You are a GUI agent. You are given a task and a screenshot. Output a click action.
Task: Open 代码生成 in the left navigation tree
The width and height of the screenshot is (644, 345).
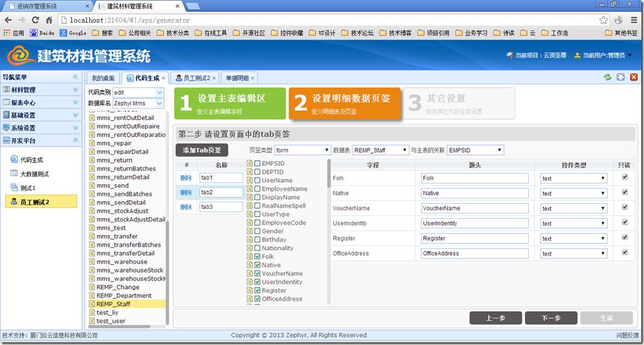pyautogui.click(x=31, y=159)
